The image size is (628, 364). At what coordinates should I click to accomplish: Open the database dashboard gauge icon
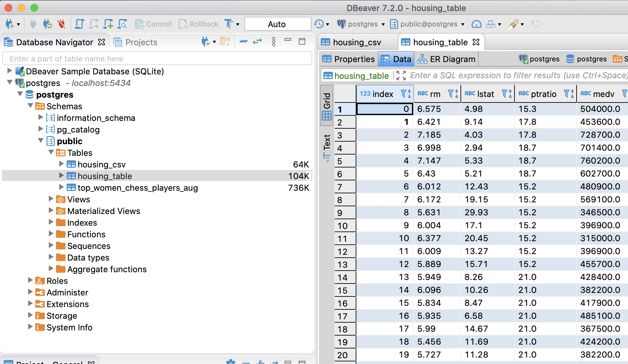(476, 24)
